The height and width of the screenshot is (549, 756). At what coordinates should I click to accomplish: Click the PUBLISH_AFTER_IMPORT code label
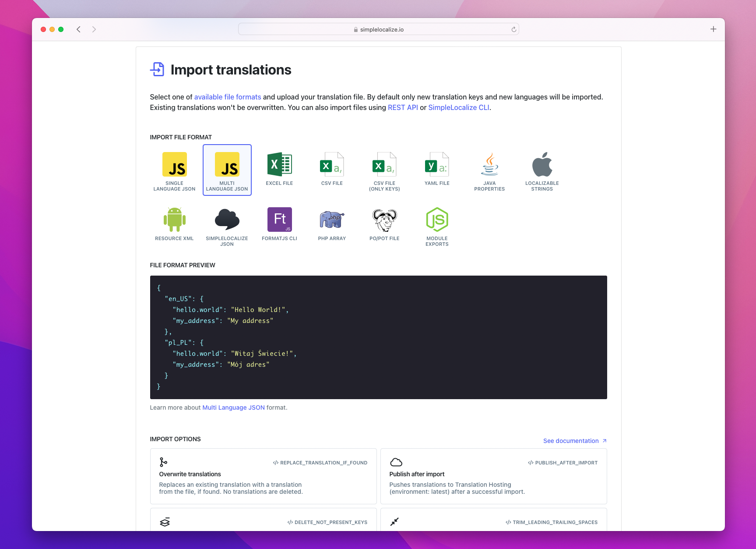[563, 463]
